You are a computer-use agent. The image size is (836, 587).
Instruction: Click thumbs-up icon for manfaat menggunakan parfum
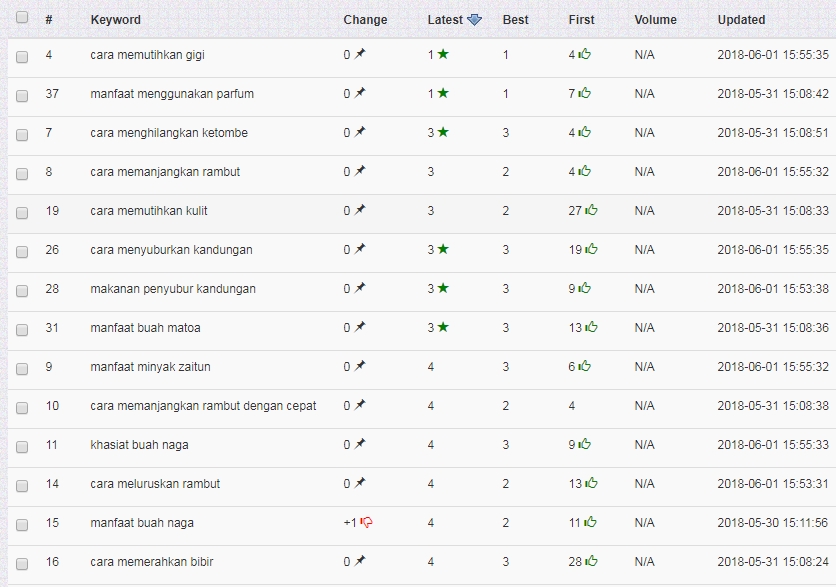(585, 92)
